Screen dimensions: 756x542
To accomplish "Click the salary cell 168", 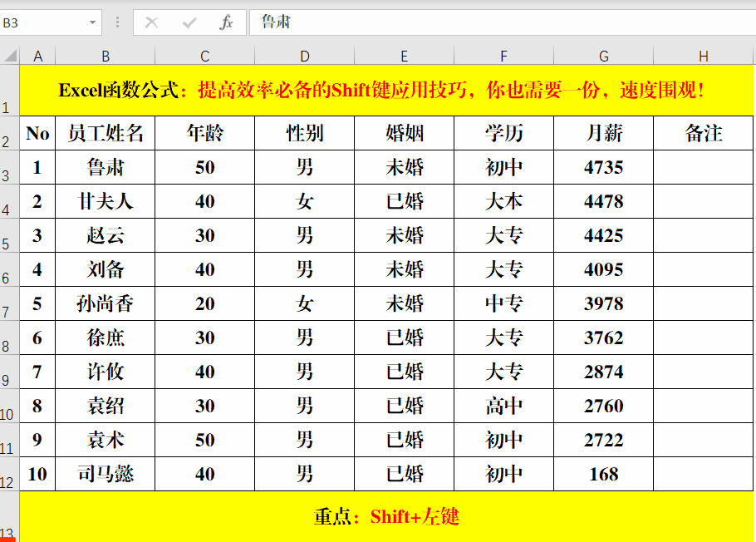I will click(x=604, y=474).
